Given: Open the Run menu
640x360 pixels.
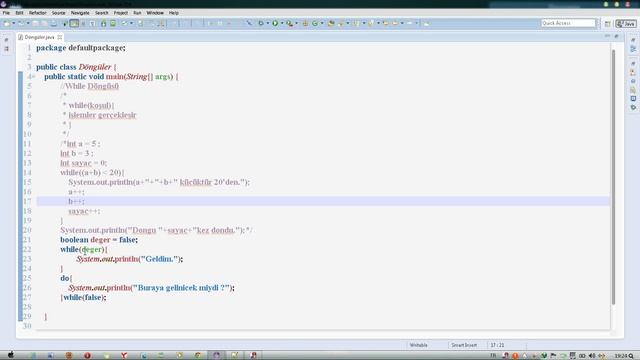Looking at the screenshot, I should [x=137, y=13].
